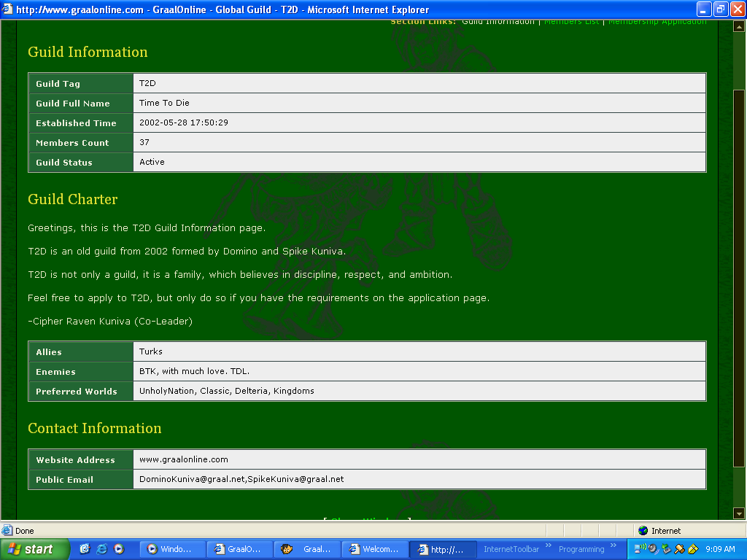747x560 pixels.
Task: Click the Contact Information heading
Action: pyautogui.click(x=94, y=428)
